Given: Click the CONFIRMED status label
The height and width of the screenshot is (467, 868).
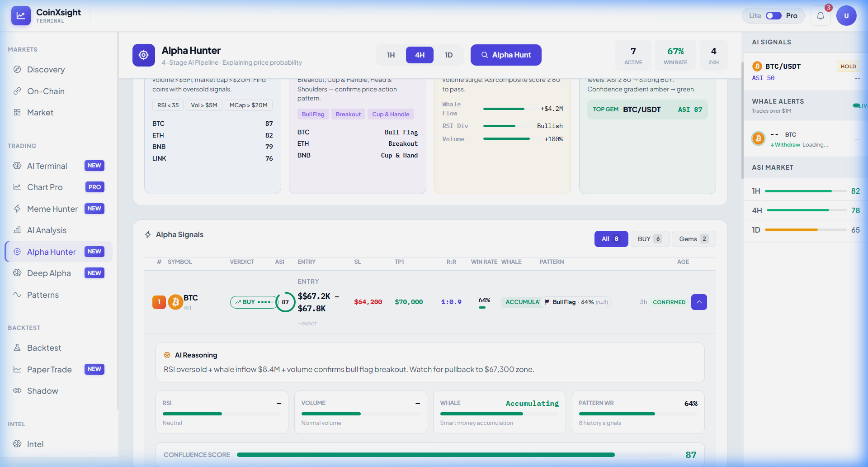Looking at the screenshot, I should point(669,302).
